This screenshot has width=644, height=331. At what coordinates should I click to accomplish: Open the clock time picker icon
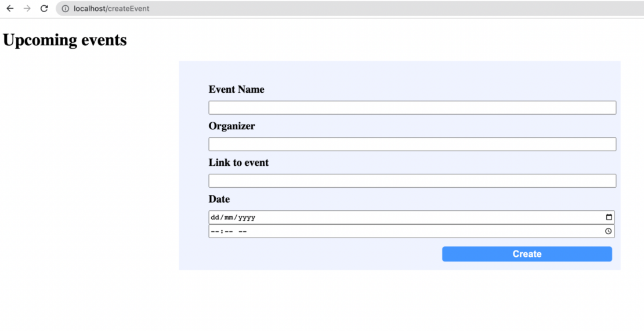pos(608,231)
